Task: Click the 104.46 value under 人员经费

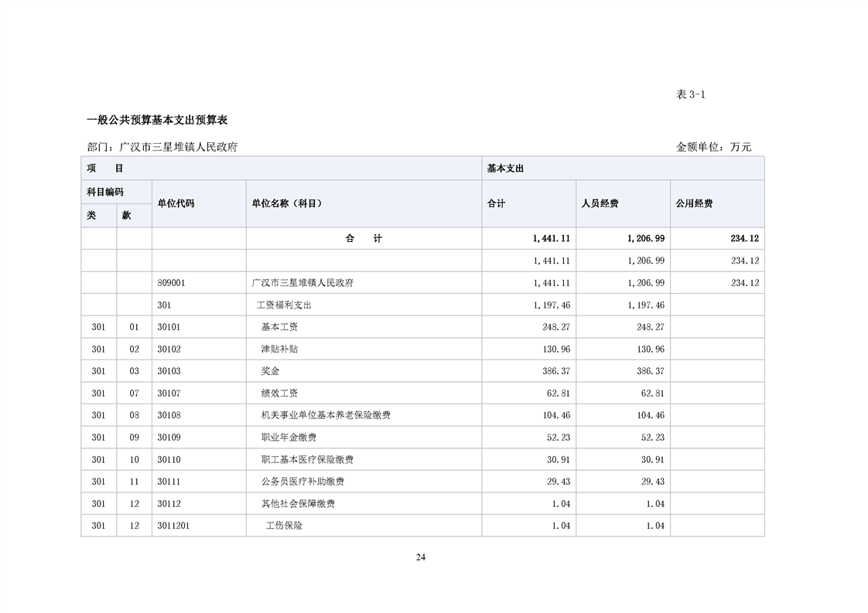Action: click(651, 415)
